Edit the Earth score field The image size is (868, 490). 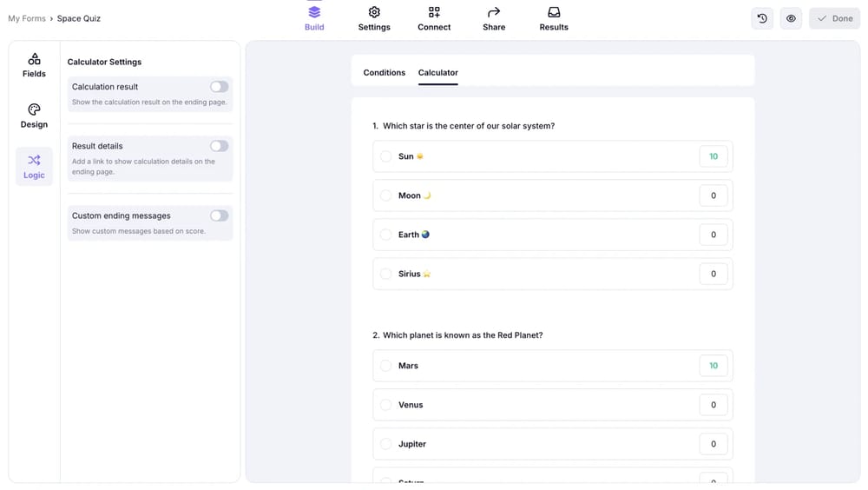[713, 235]
